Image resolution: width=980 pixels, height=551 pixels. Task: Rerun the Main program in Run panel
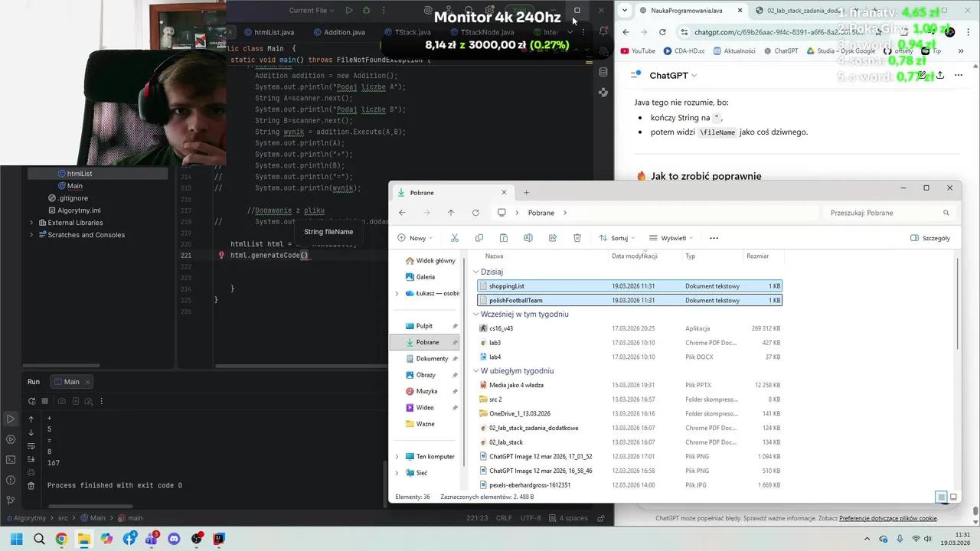(31, 401)
